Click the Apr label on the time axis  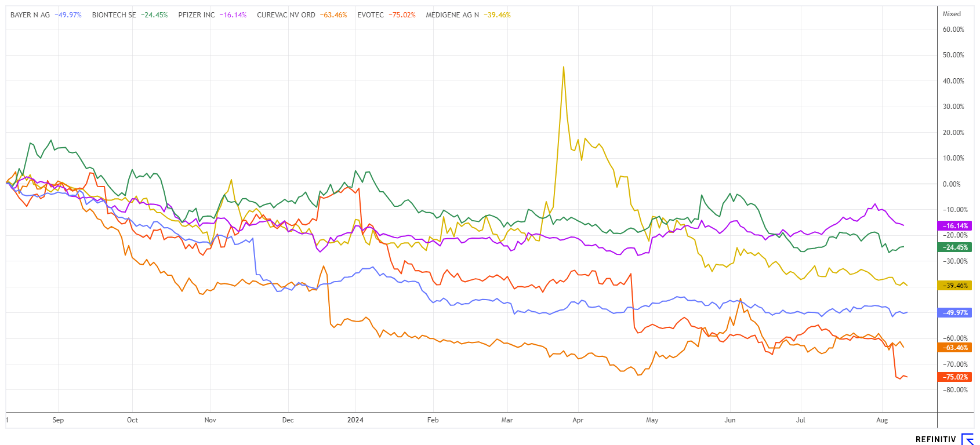tap(578, 420)
